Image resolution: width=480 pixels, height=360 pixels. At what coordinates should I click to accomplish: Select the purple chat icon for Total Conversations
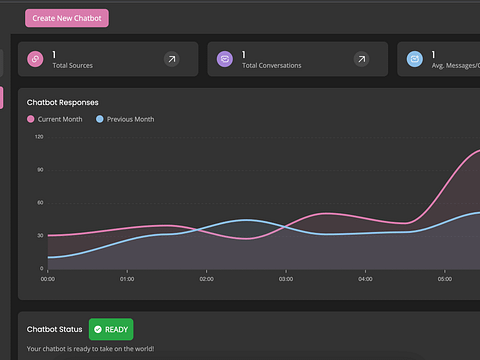[225, 59]
